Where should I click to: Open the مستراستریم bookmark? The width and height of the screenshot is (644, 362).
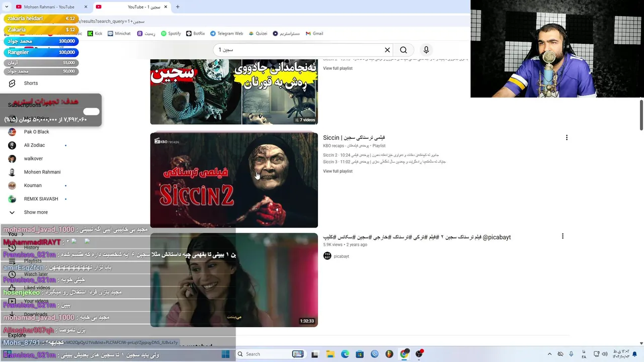pos(286,34)
